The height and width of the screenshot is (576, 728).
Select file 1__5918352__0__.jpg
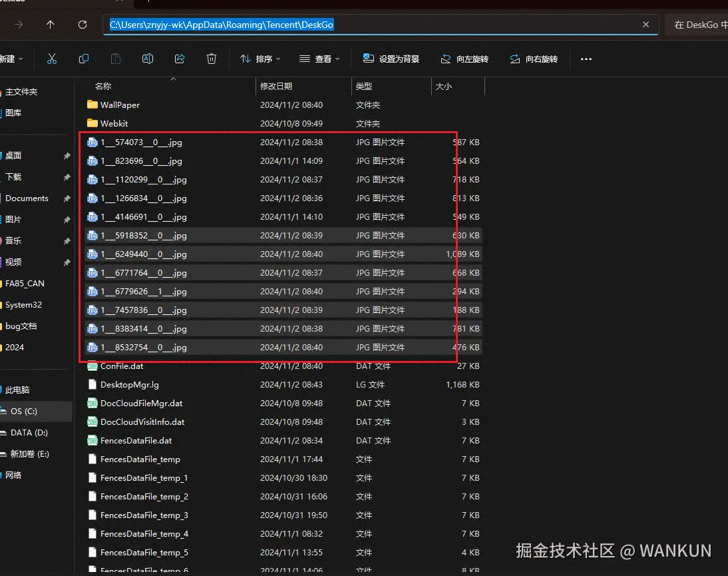point(283,236)
